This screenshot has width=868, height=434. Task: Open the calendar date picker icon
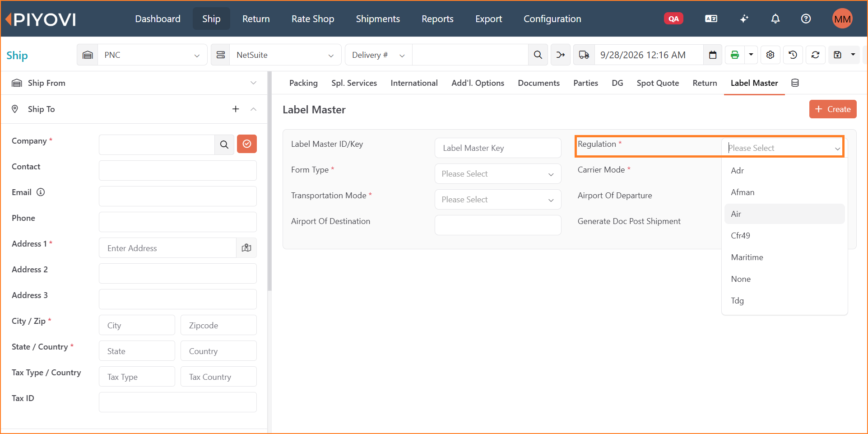(x=713, y=55)
